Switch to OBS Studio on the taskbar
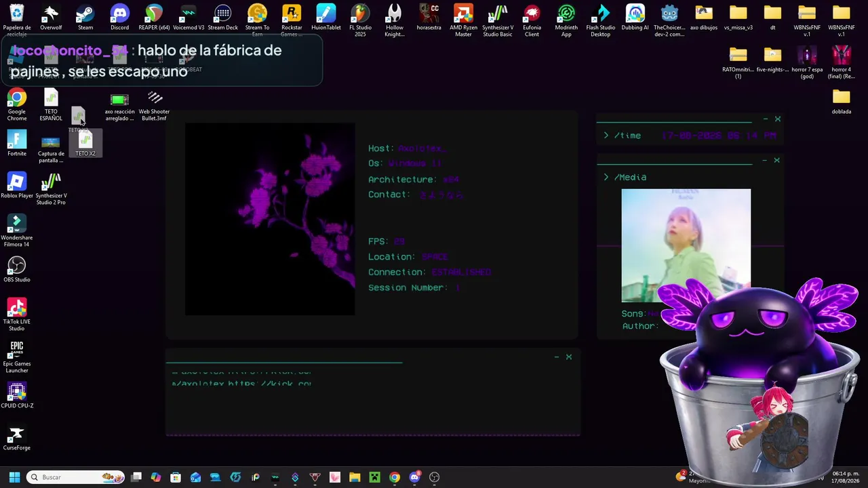 coord(435,477)
